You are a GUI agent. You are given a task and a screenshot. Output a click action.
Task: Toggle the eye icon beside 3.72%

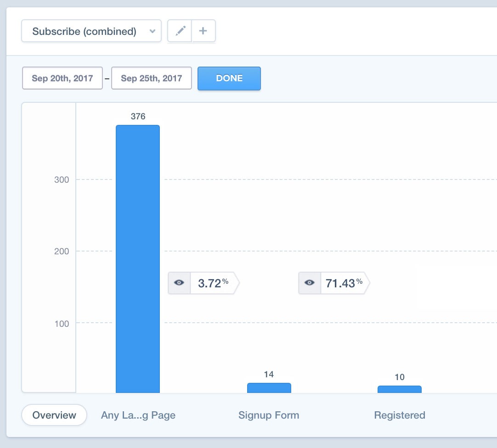(x=179, y=283)
